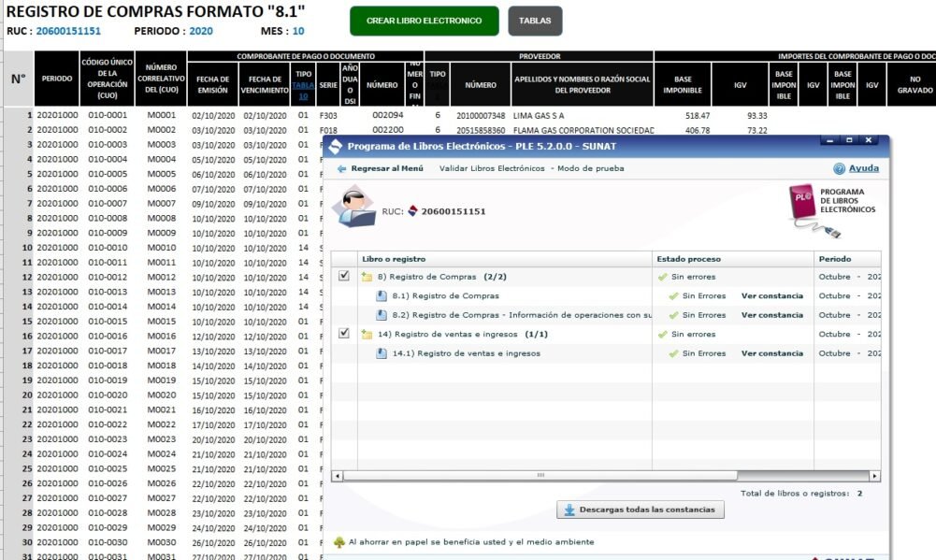Click the Periodo column header in PLE

click(x=848, y=259)
